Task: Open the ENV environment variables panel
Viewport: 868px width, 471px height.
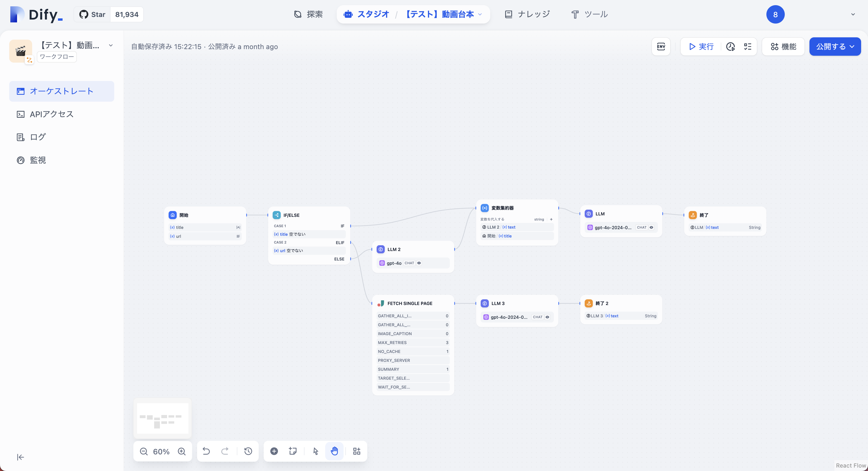Action: coord(661,47)
